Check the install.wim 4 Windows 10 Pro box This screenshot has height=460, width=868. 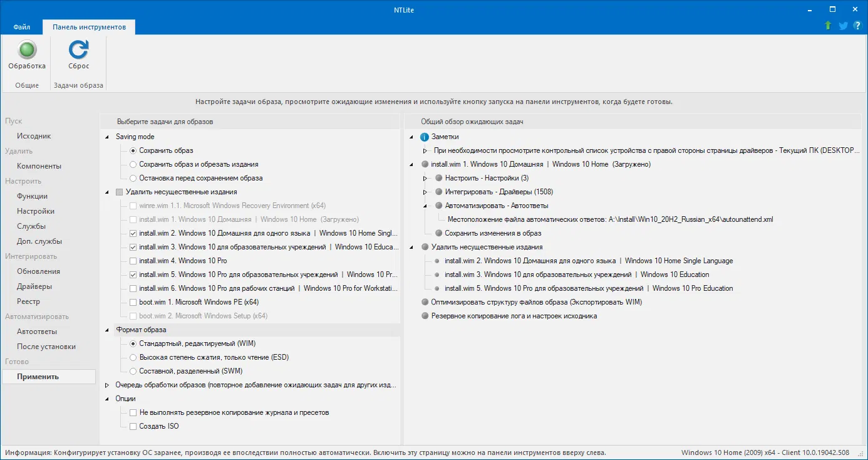point(133,261)
